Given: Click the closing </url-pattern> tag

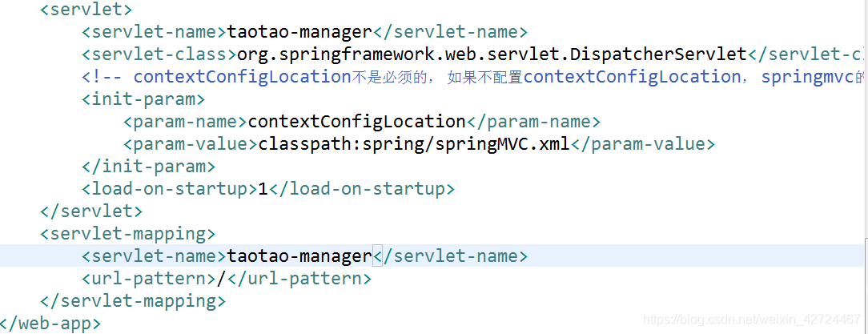Looking at the screenshot, I should click(299, 278).
